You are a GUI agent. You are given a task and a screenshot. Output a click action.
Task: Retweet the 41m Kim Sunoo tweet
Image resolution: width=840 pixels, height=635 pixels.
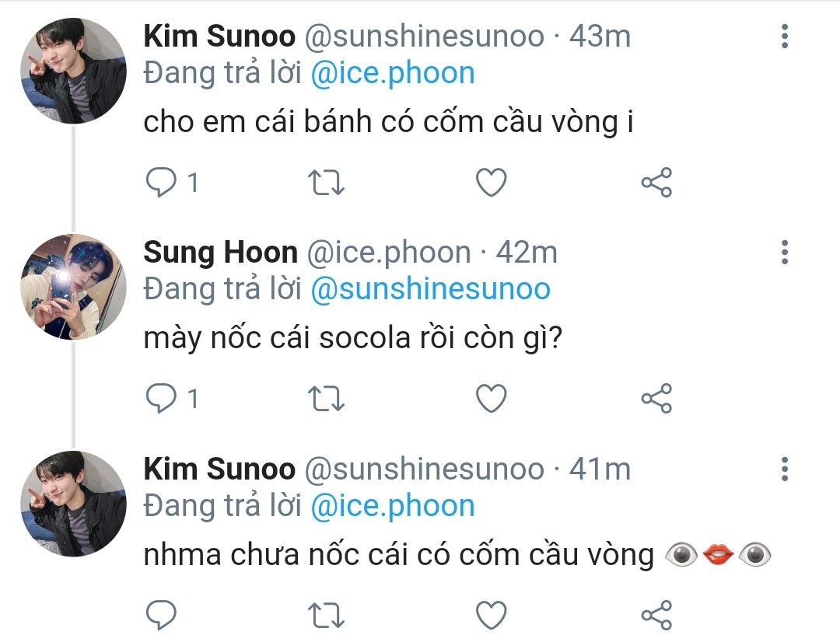327,615
